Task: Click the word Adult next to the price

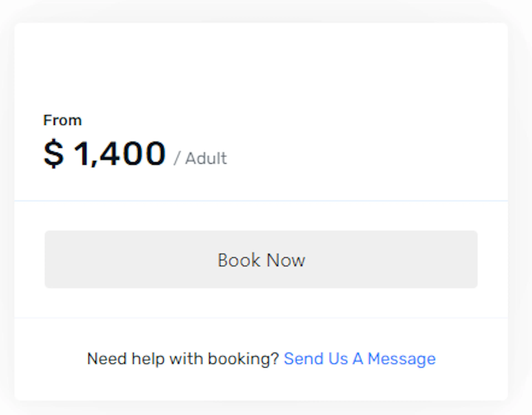Action: click(206, 158)
